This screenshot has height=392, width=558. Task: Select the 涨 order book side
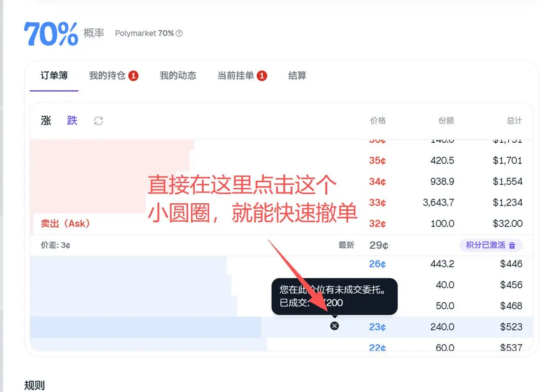point(46,121)
